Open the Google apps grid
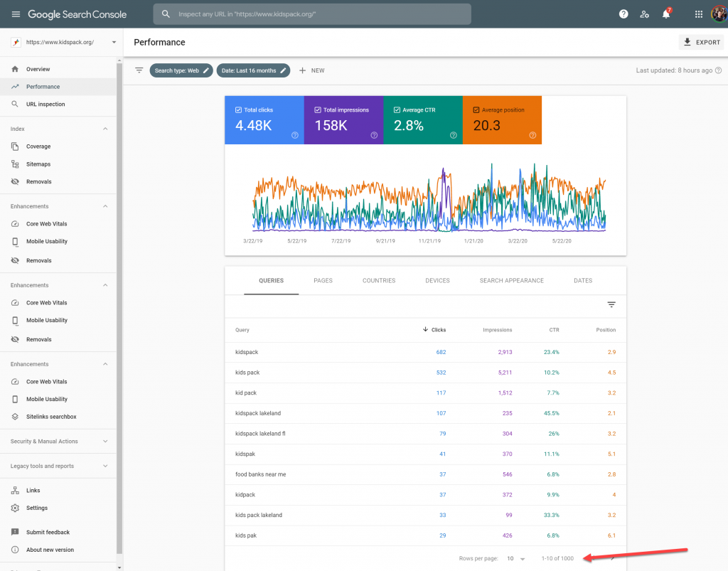Viewport: 728px width, 571px height. point(698,14)
